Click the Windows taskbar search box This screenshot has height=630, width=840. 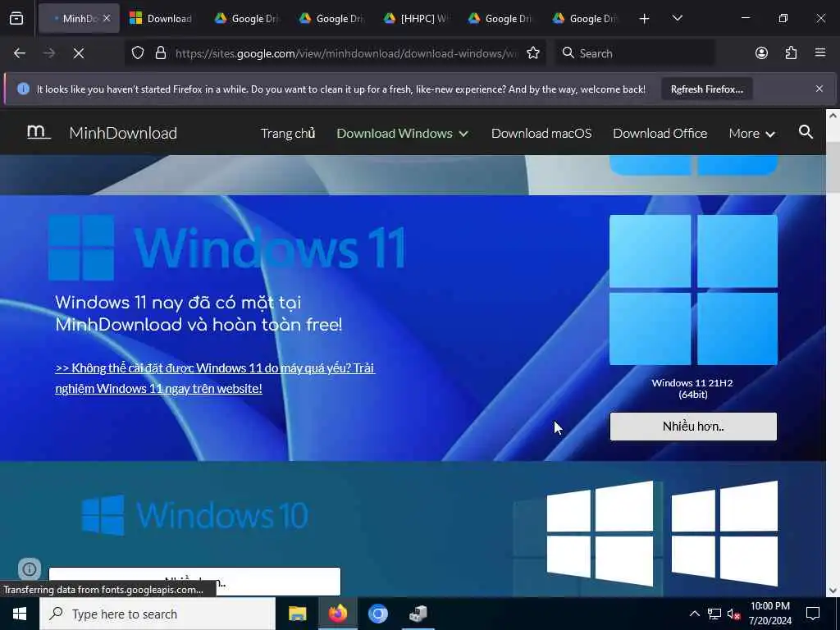[x=157, y=614]
